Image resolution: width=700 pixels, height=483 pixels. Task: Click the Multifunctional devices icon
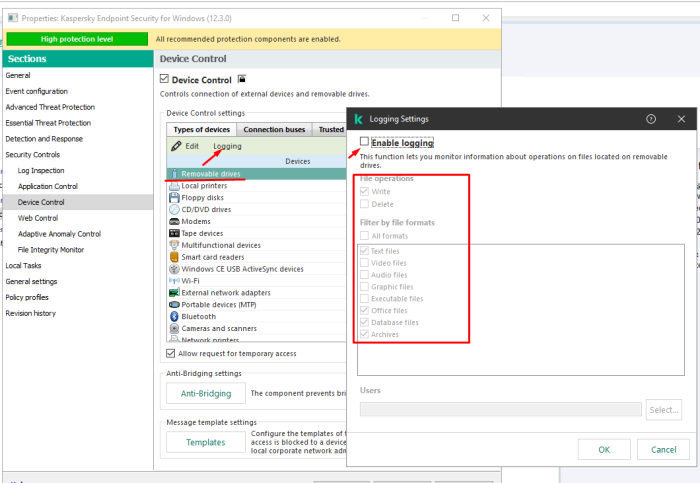click(x=175, y=245)
